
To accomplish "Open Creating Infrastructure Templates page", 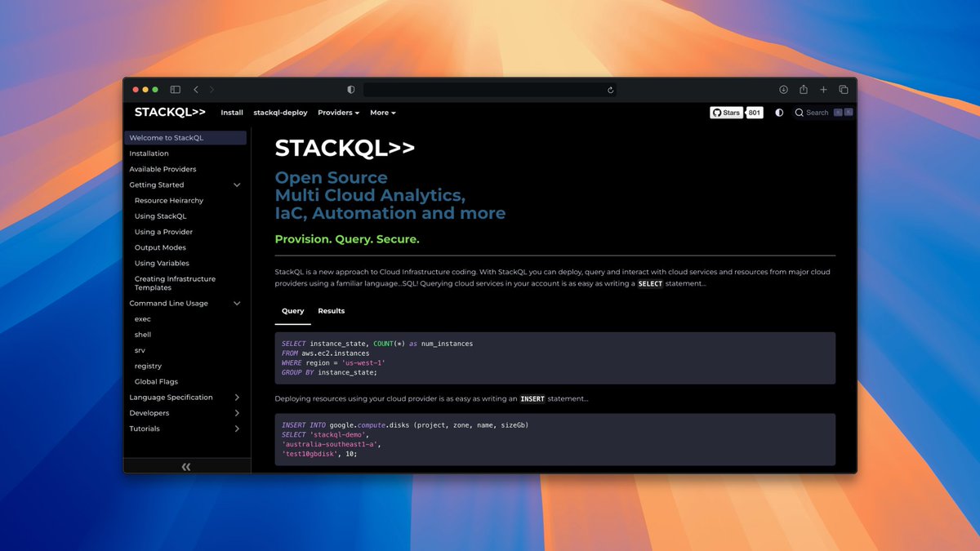I will pos(176,283).
